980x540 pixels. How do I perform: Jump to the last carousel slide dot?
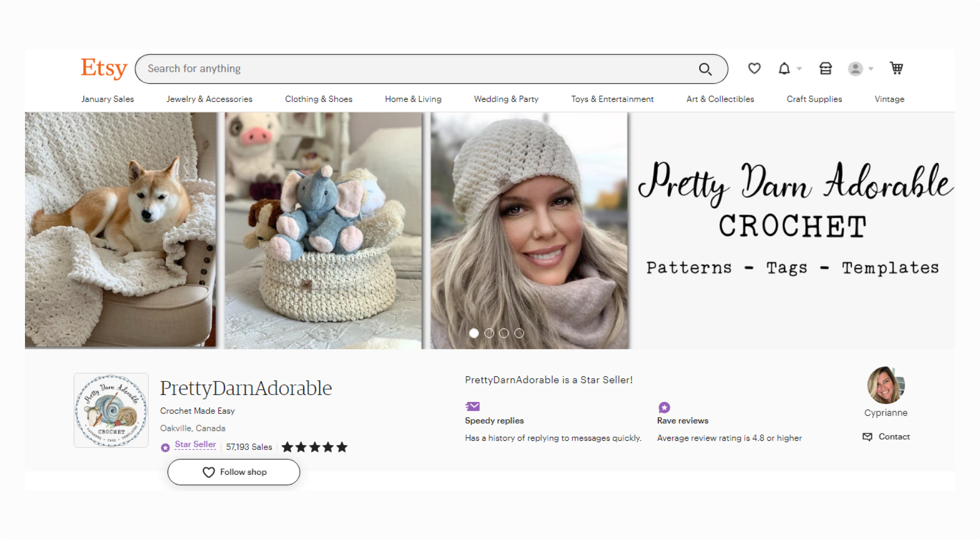coord(519,333)
